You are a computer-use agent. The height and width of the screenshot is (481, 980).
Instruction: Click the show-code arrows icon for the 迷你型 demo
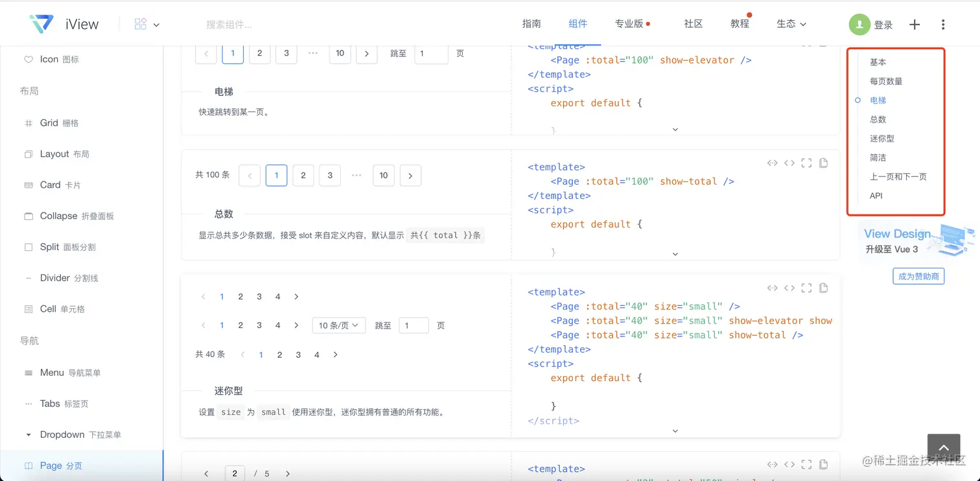(x=772, y=288)
